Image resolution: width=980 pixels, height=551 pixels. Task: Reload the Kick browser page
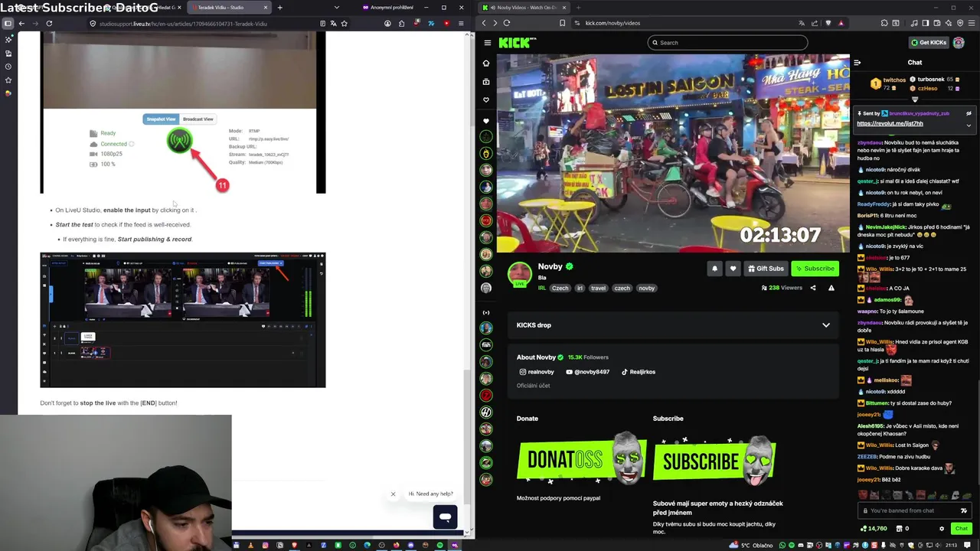click(x=506, y=23)
